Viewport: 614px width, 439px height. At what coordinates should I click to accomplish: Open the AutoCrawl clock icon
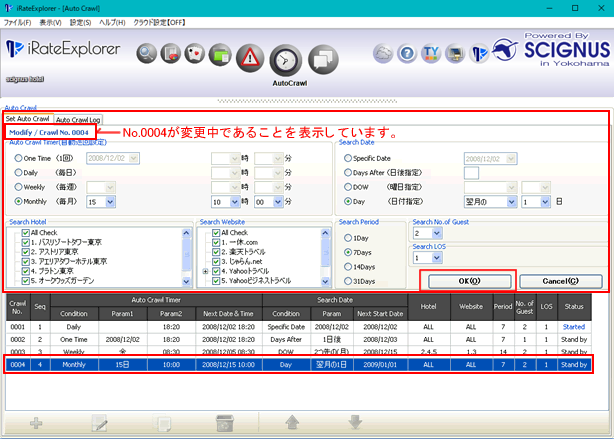pyautogui.click(x=286, y=59)
